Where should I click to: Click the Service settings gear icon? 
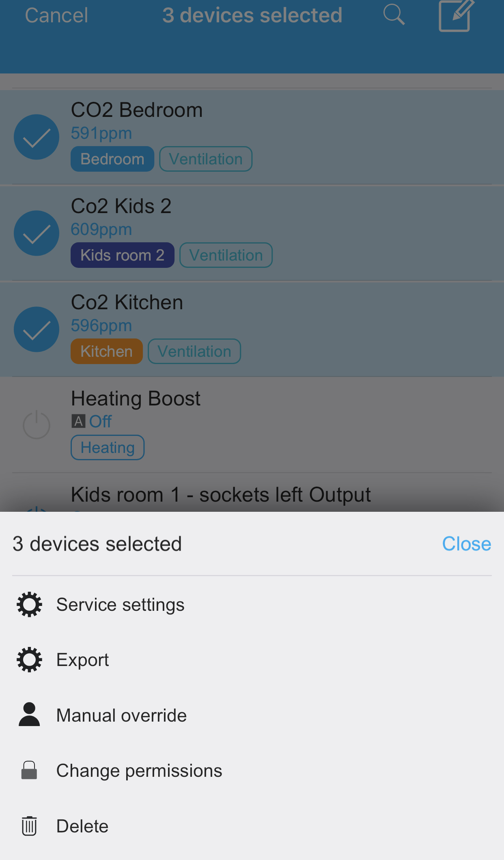click(29, 604)
